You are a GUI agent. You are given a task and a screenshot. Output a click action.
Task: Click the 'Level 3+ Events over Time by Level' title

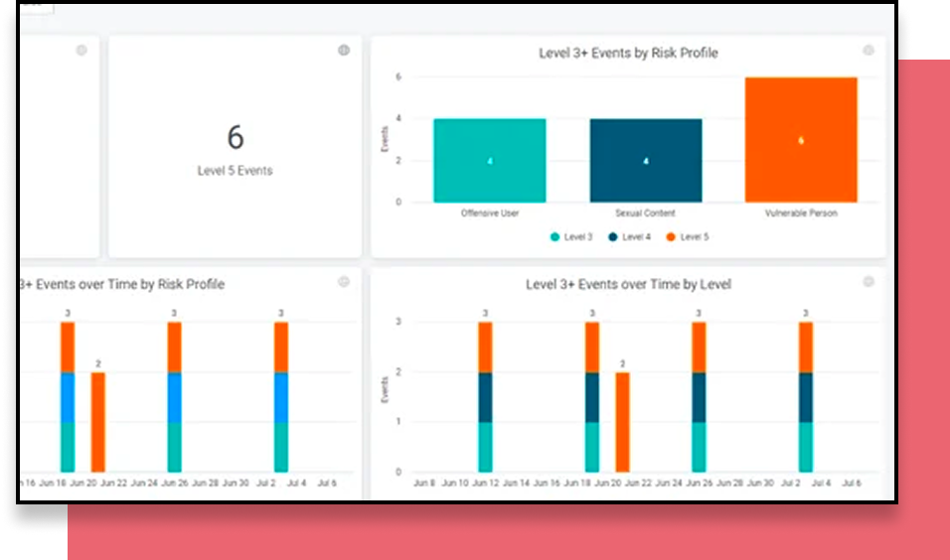pos(628,285)
